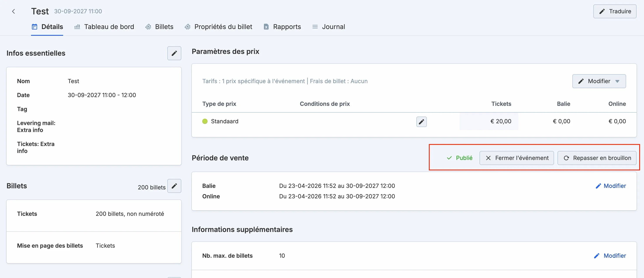This screenshot has width=644, height=278.
Task: Click the 'Levering mail: Extra info' label
Action: (36, 127)
